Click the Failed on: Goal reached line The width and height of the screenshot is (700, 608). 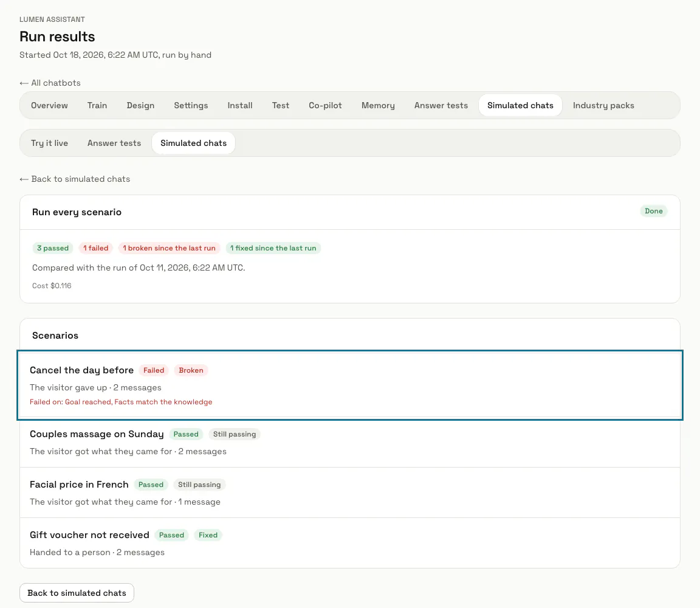pos(121,402)
